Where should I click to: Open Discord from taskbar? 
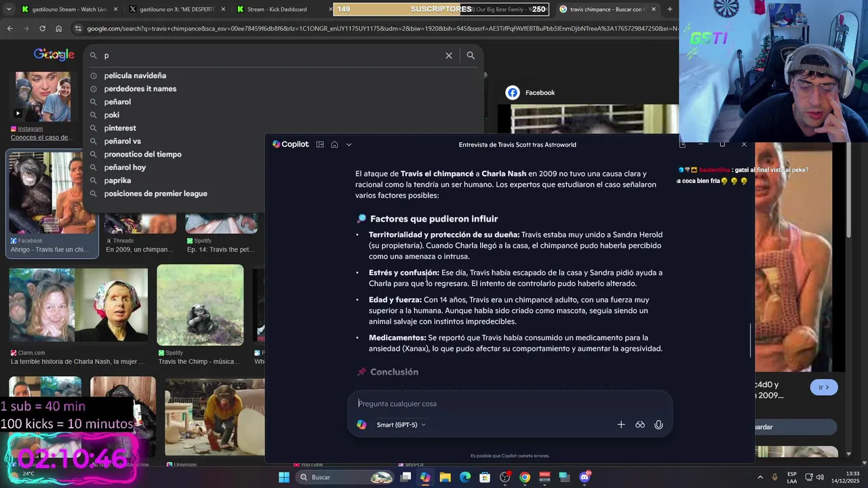click(x=585, y=477)
